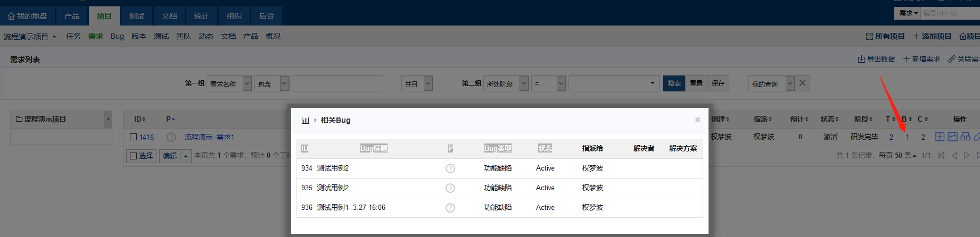Click the 编号 quick search input
The height and width of the screenshot is (237, 980).
[951, 13]
